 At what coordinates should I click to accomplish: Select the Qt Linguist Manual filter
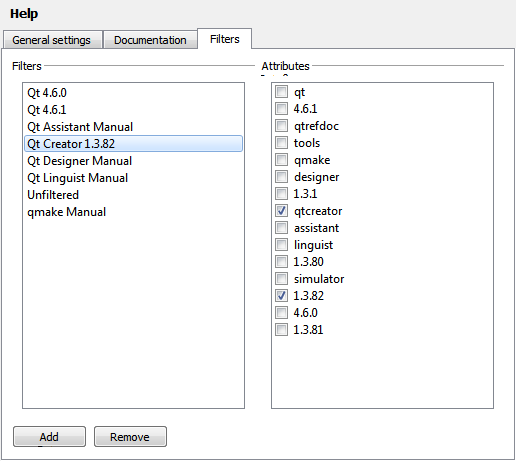click(133, 178)
